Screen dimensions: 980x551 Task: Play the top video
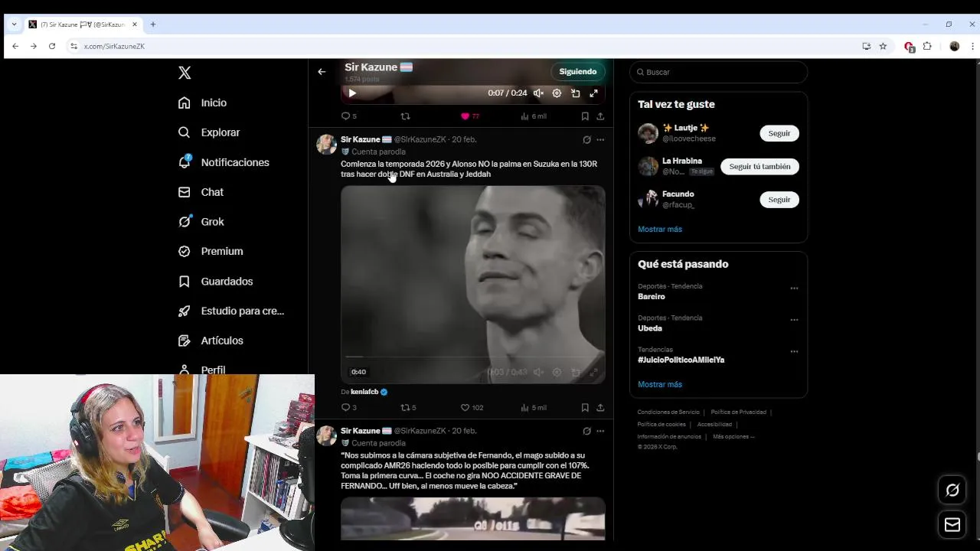[x=352, y=93]
